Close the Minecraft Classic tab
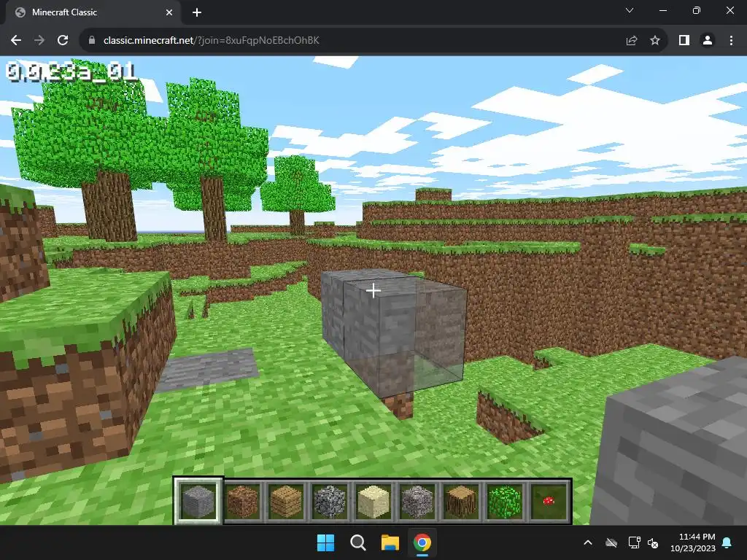The height and width of the screenshot is (560, 747). (x=169, y=12)
